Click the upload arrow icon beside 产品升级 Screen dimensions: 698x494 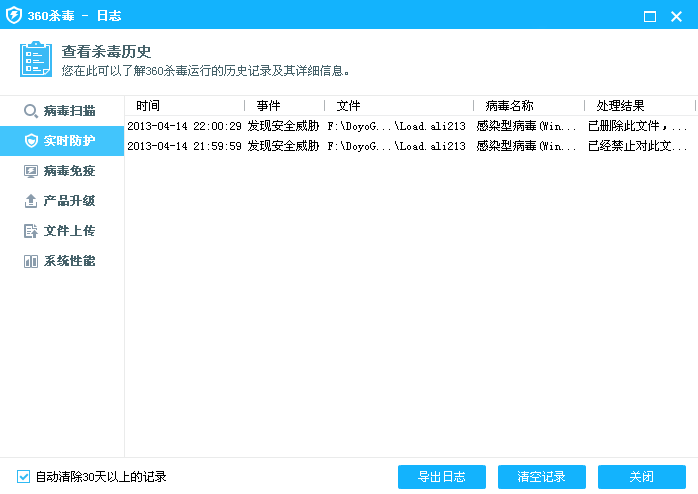click(31, 201)
